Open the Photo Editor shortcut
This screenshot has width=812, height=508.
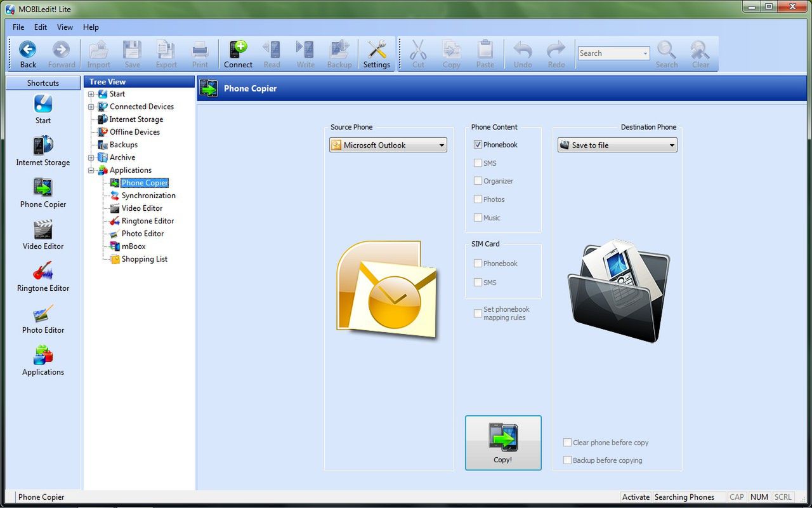tap(43, 319)
